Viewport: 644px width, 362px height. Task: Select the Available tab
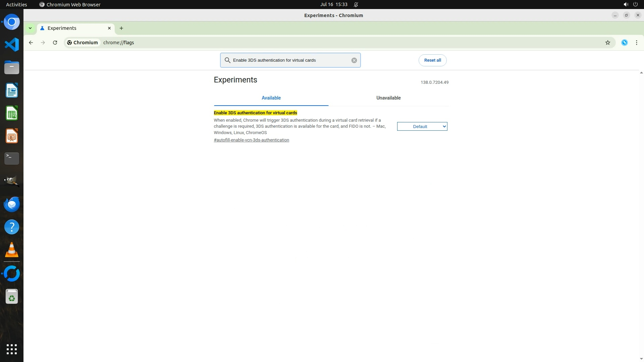coord(271,98)
